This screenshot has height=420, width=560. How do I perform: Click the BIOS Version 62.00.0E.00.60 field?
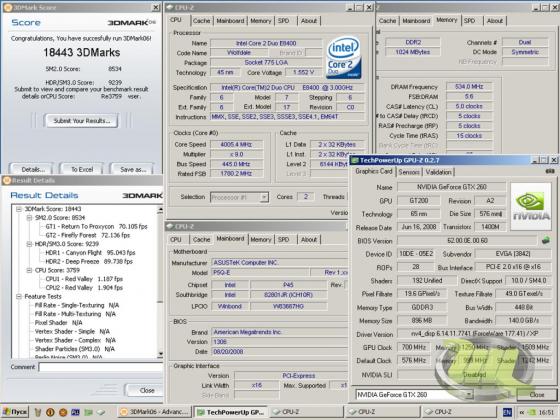pos(467,240)
